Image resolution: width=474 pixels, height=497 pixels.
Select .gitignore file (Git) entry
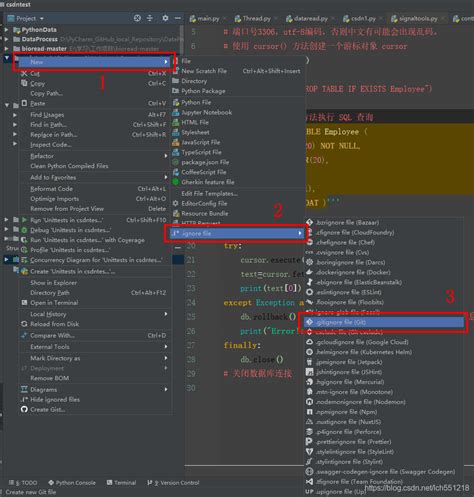click(384, 322)
